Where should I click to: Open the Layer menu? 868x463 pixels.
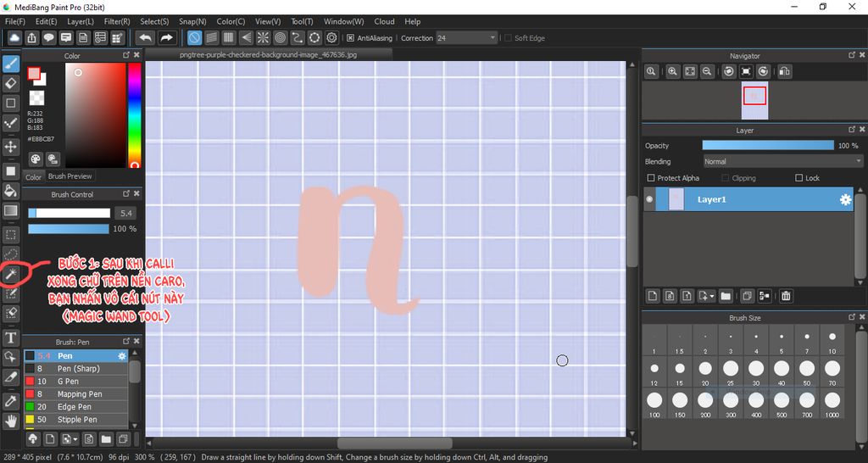tap(81, 21)
